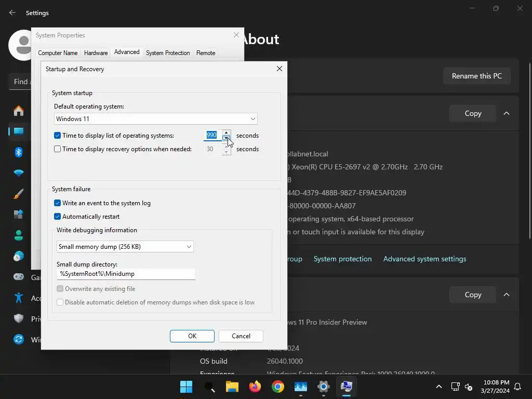Switch to the Computer Name tab
The height and width of the screenshot is (399, 532).
click(58, 53)
